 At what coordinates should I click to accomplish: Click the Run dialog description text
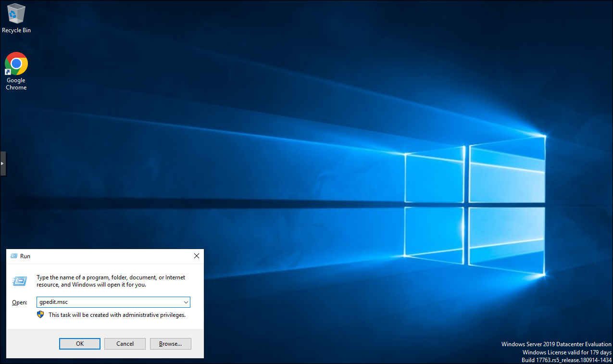tap(111, 281)
